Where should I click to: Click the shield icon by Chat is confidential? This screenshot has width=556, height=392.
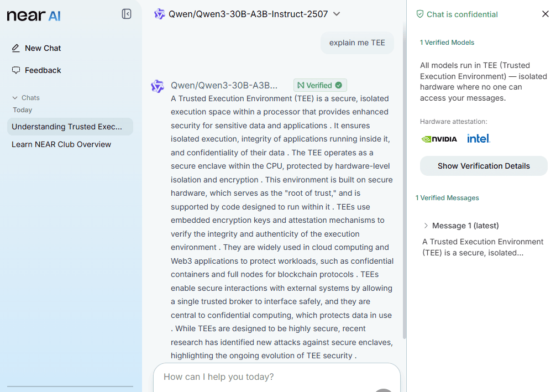click(420, 14)
